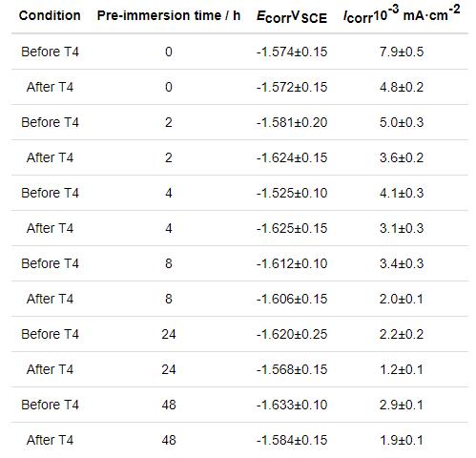Click the Condition column header
The width and height of the screenshot is (476, 458).
click(x=50, y=15)
